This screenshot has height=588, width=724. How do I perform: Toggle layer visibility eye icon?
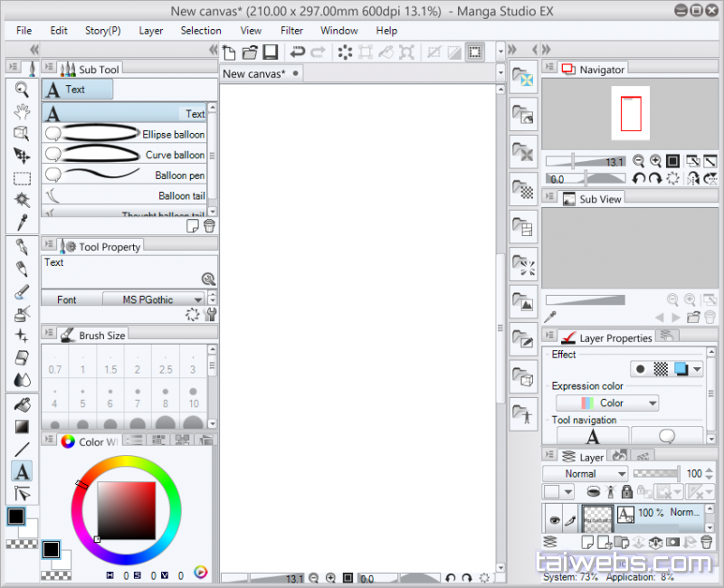(x=555, y=520)
